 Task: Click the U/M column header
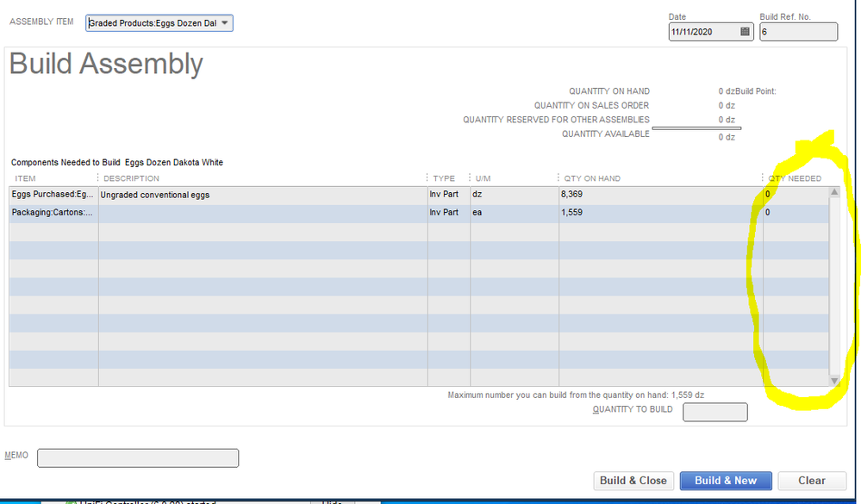[x=484, y=178]
